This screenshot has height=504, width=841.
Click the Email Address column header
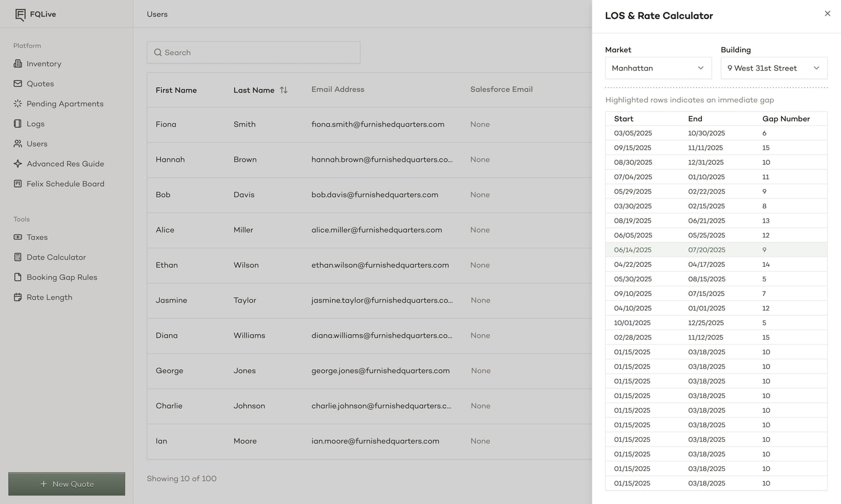(338, 89)
